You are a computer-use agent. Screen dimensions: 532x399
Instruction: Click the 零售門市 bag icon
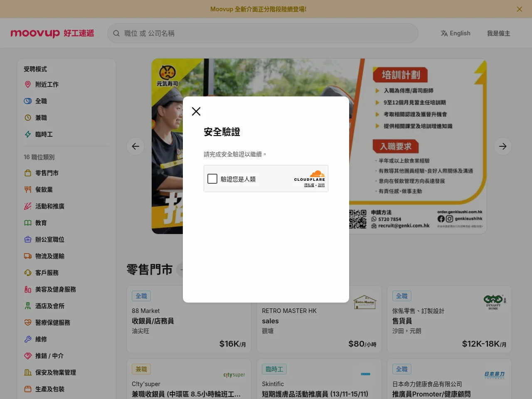point(28,173)
